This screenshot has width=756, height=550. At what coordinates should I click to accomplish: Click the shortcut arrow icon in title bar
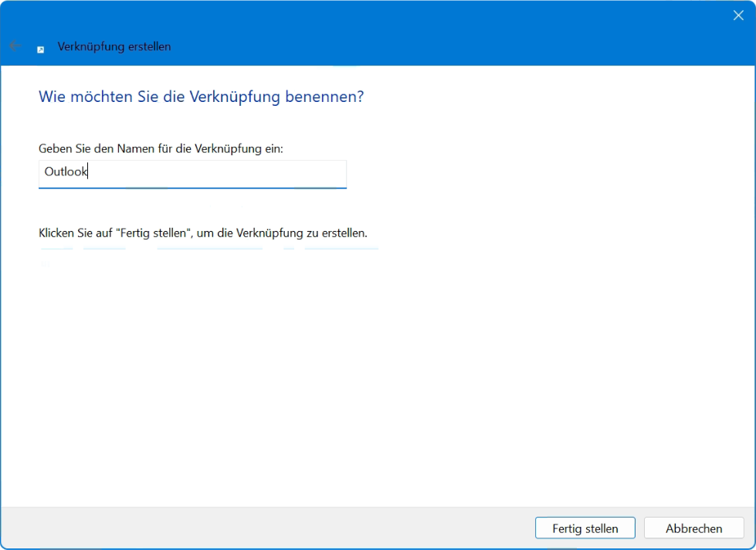click(x=40, y=47)
